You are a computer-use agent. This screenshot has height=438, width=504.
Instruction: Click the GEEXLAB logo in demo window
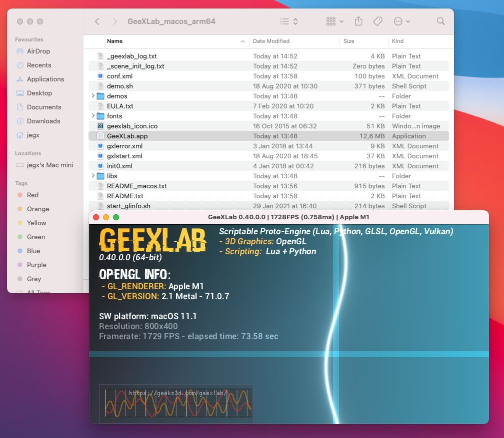tap(152, 240)
